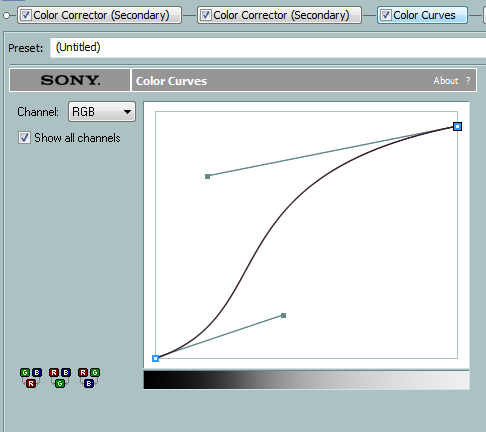Toggle the first Color Corrector (Secondary) checkbox

(26, 15)
